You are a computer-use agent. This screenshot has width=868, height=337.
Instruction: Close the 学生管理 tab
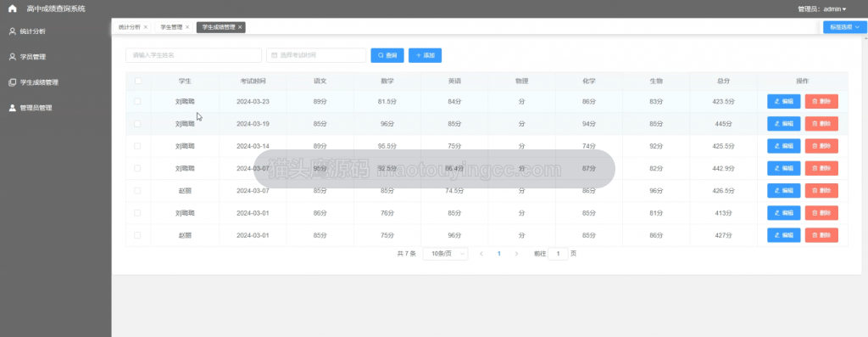pos(187,26)
